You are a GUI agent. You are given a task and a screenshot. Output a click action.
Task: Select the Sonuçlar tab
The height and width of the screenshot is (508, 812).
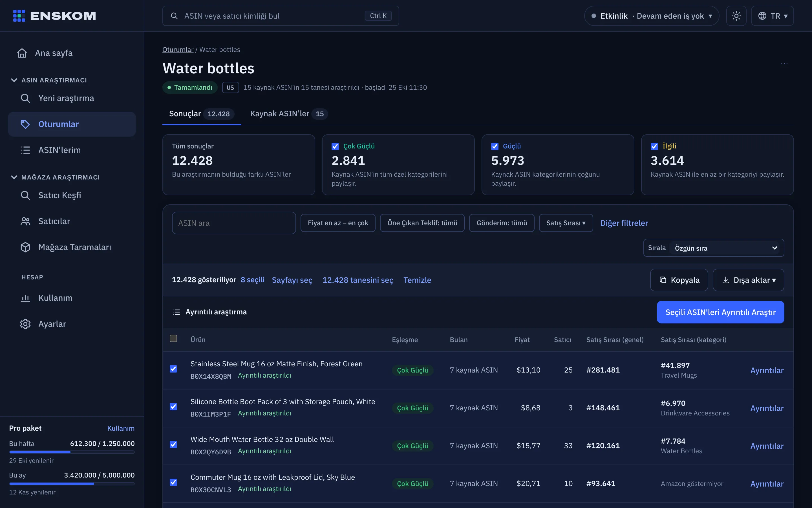(202, 114)
